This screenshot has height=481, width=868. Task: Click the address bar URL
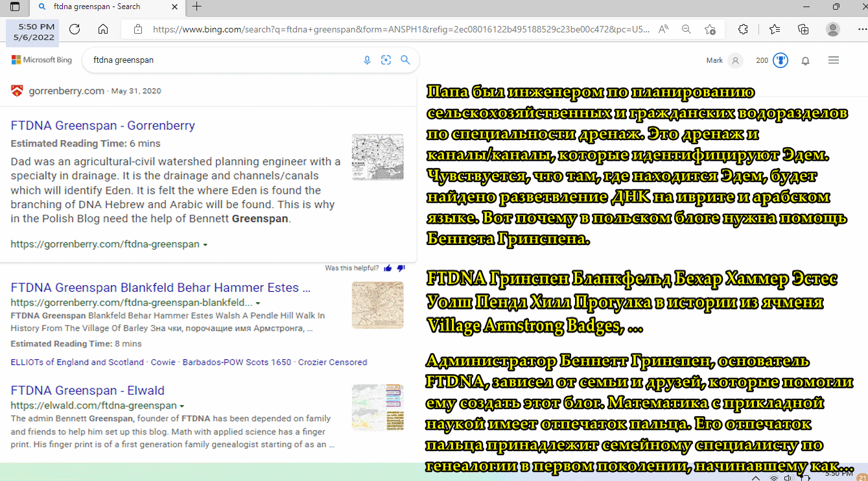(401, 29)
